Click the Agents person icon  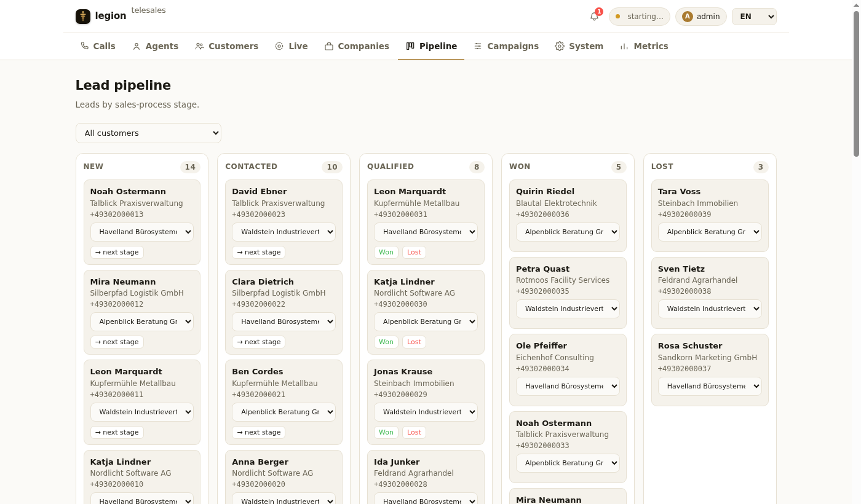click(x=137, y=46)
